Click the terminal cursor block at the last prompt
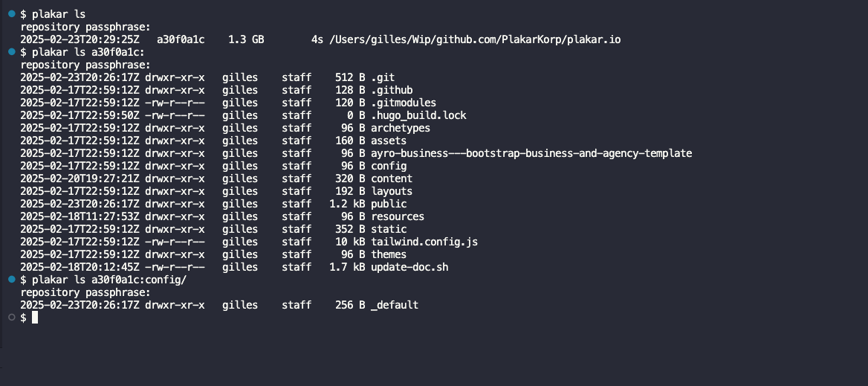This screenshot has height=386, width=868. point(35,318)
